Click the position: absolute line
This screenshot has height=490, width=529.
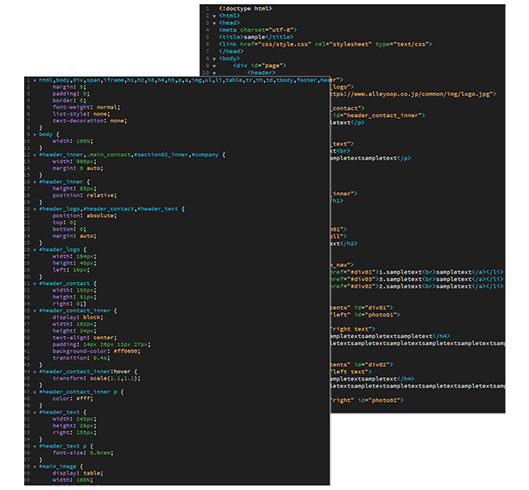tap(85, 216)
